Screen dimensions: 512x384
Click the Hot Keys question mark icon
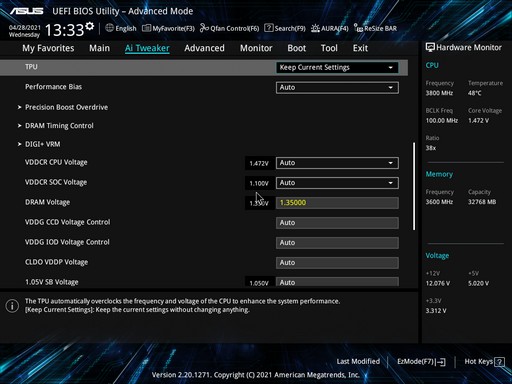point(499,362)
